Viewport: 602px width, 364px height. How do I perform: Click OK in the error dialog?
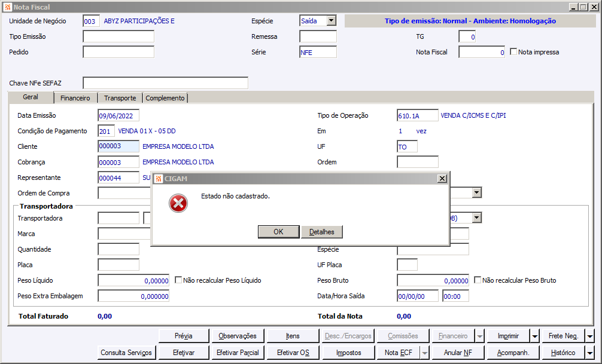pyautogui.click(x=278, y=232)
